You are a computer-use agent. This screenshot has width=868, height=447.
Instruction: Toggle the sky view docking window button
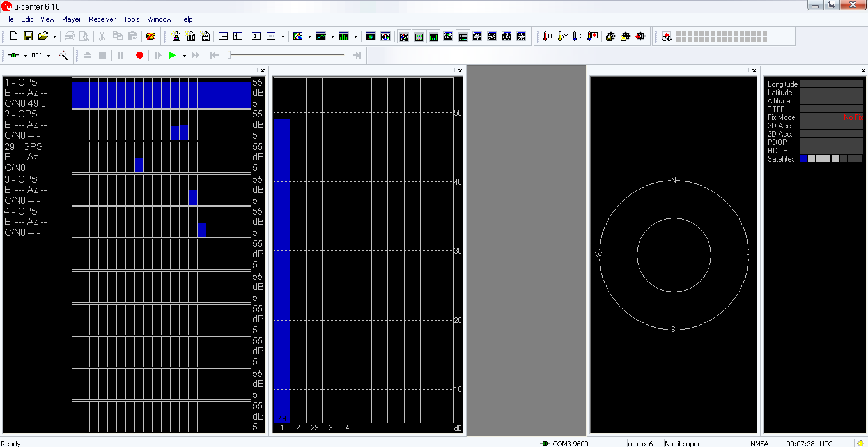tap(404, 36)
